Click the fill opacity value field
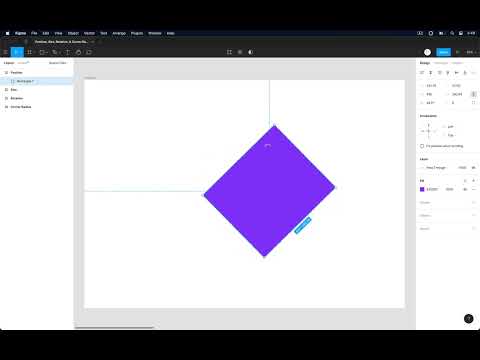The height and width of the screenshot is (360, 480). [450, 189]
